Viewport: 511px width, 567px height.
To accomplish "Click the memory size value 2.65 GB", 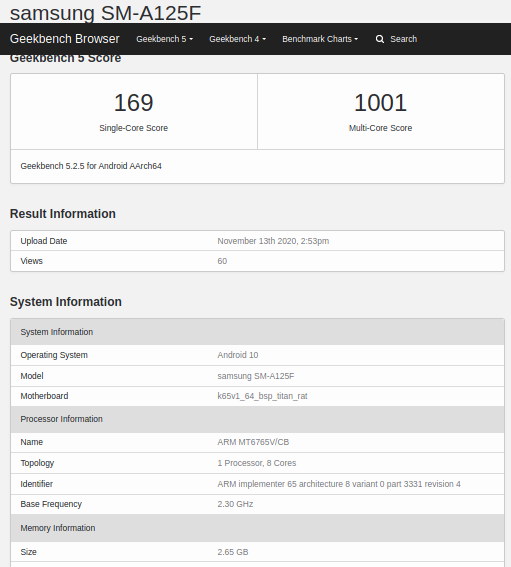I will (233, 552).
